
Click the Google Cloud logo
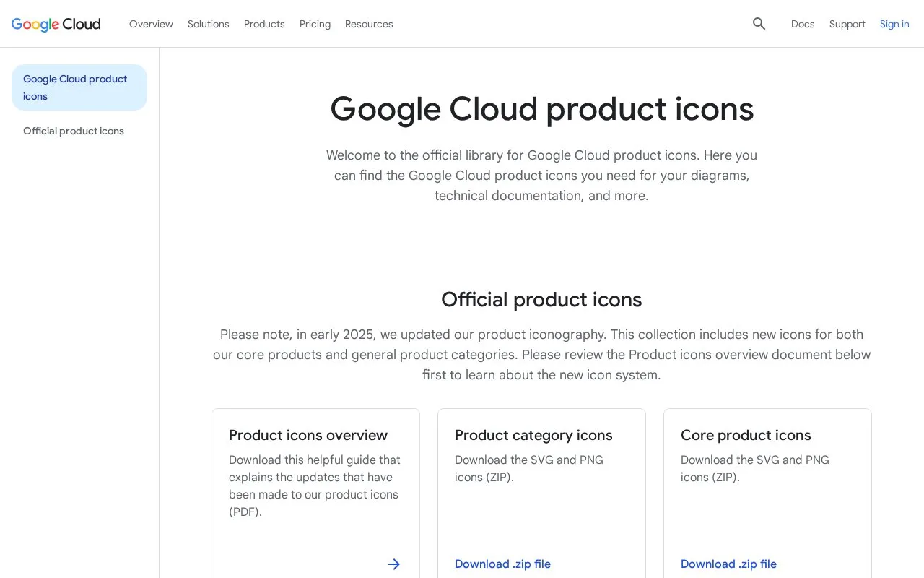point(56,24)
